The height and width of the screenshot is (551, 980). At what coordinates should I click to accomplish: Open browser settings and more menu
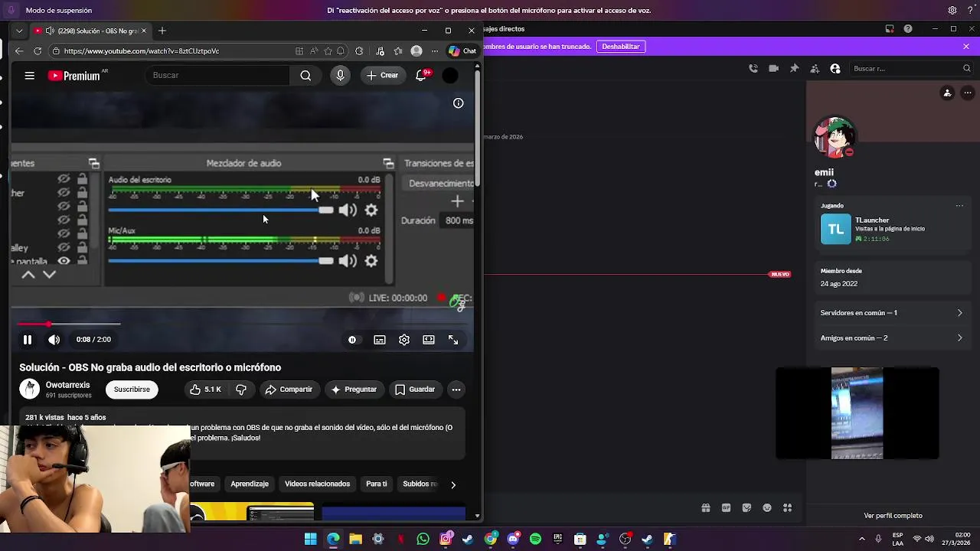[x=434, y=51]
